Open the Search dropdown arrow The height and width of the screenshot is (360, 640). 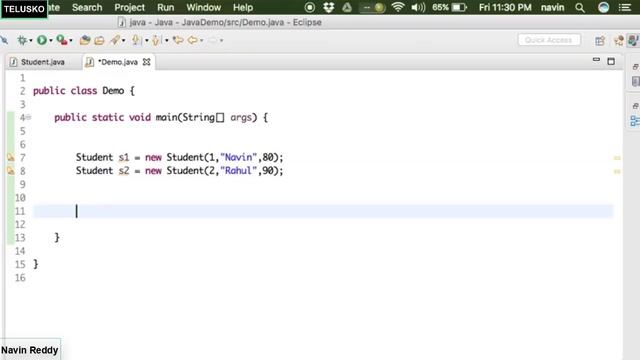123,40
